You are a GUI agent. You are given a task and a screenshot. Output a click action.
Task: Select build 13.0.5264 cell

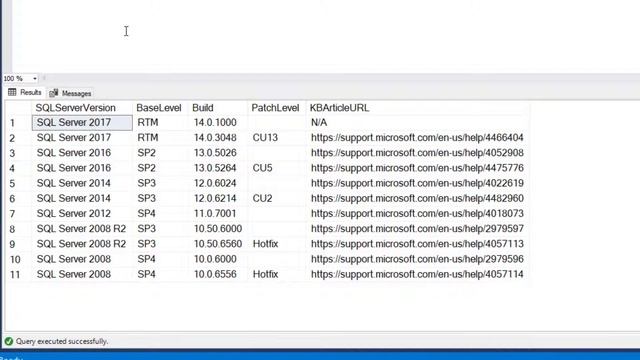point(218,168)
